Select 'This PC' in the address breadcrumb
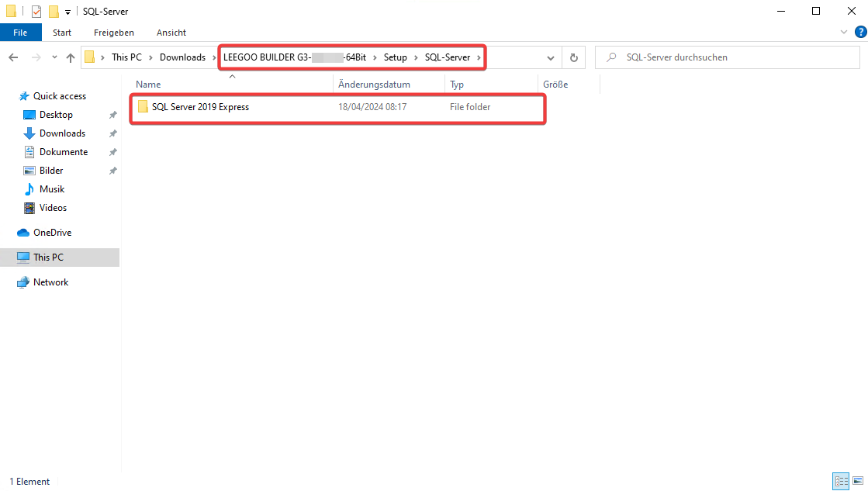The image size is (868, 491). tap(126, 57)
